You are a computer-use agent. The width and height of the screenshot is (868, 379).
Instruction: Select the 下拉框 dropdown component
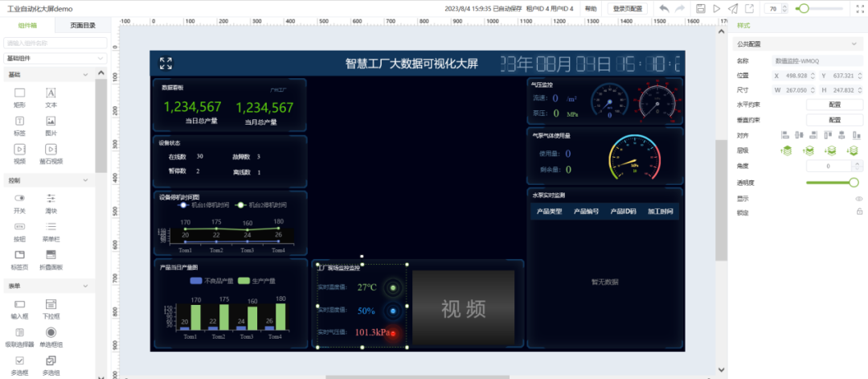tap(51, 309)
